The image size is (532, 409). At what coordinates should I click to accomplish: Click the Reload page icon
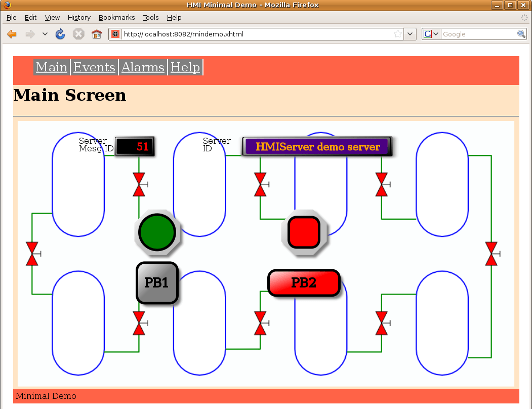point(60,34)
